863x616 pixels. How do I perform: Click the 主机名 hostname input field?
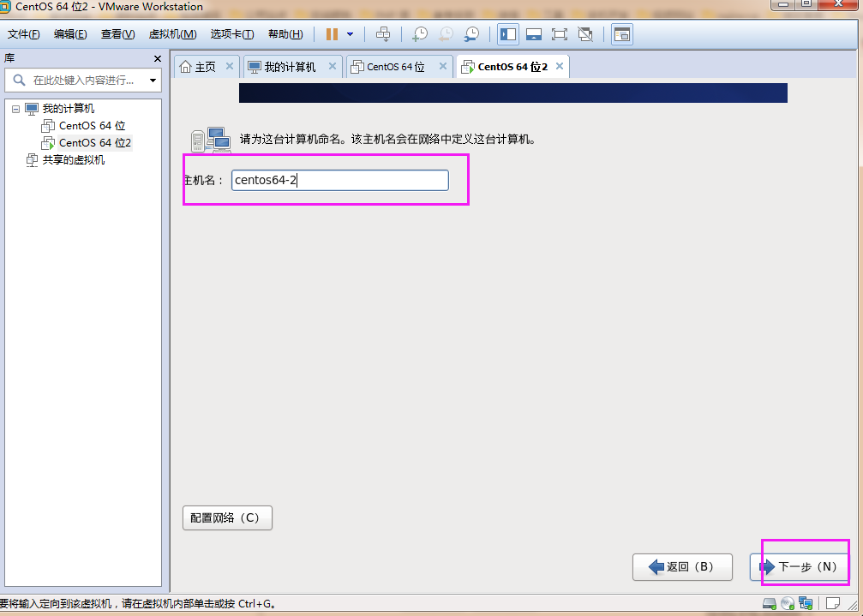coord(340,181)
